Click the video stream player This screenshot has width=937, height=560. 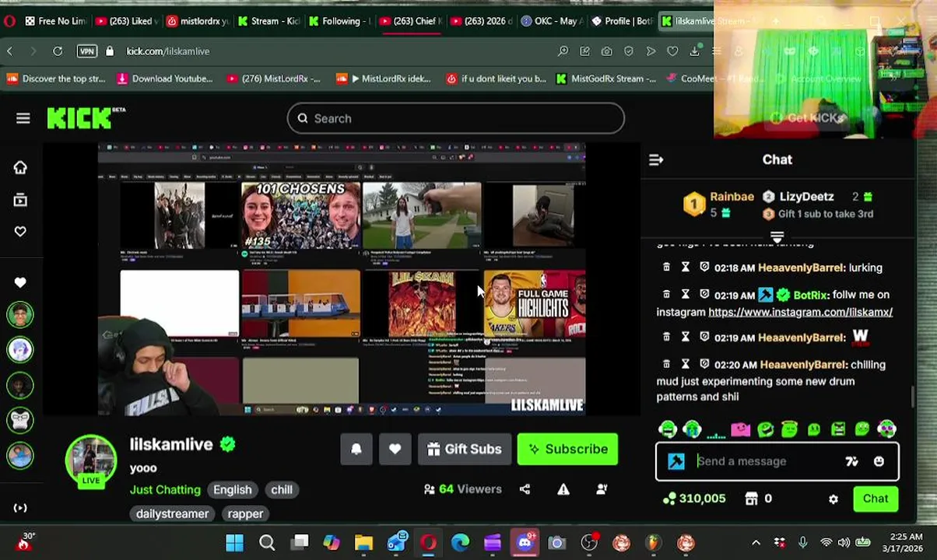click(341, 279)
